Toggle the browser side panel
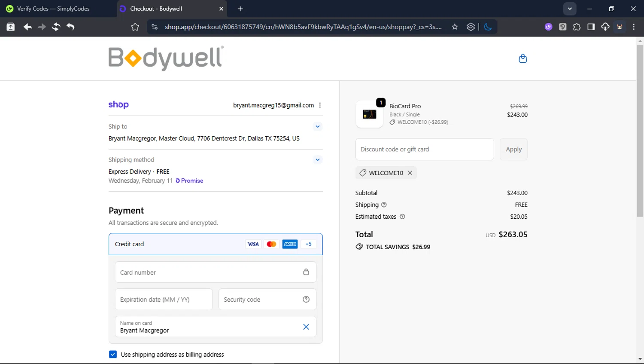The image size is (644, 364). click(591, 27)
